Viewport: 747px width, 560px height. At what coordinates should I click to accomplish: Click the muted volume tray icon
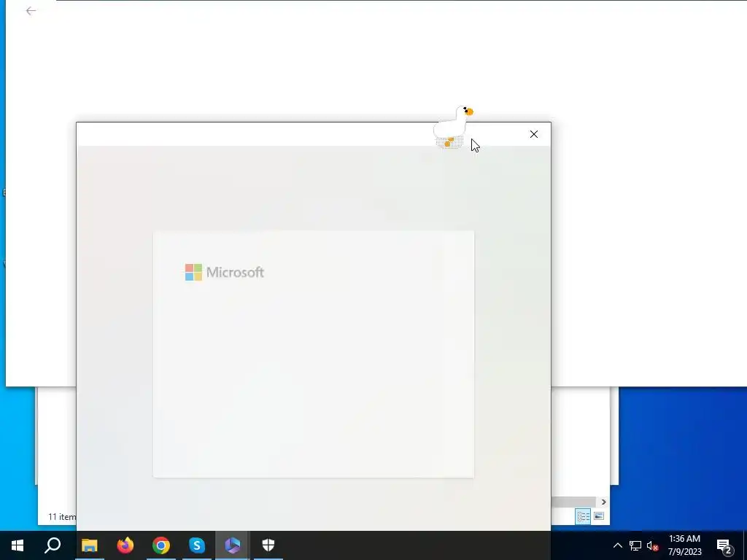pos(652,546)
